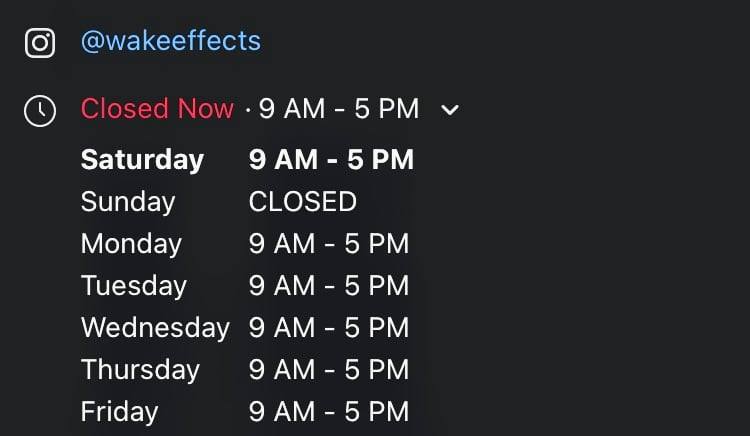Select the Friday day label
Image resolution: width=750 pixels, height=436 pixels.
(x=119, y=412)
